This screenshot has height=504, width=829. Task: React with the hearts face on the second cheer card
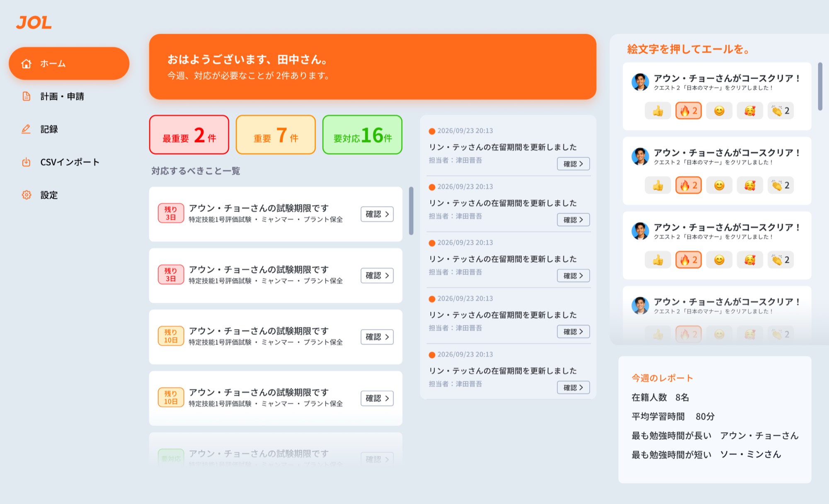point(750,185)
